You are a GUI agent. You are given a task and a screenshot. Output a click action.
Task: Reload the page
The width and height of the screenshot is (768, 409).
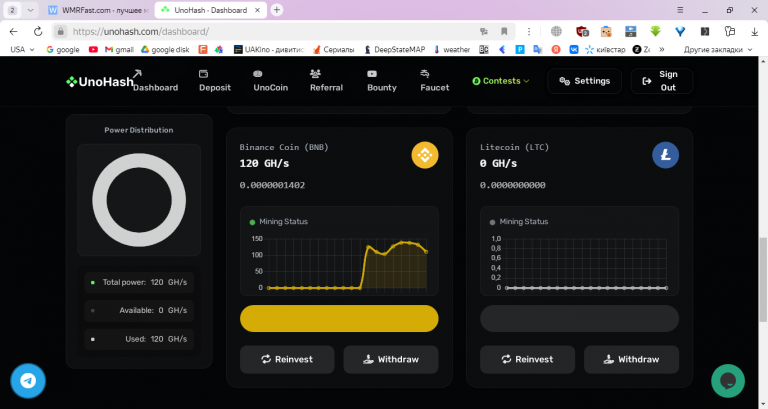pos(38,31)
